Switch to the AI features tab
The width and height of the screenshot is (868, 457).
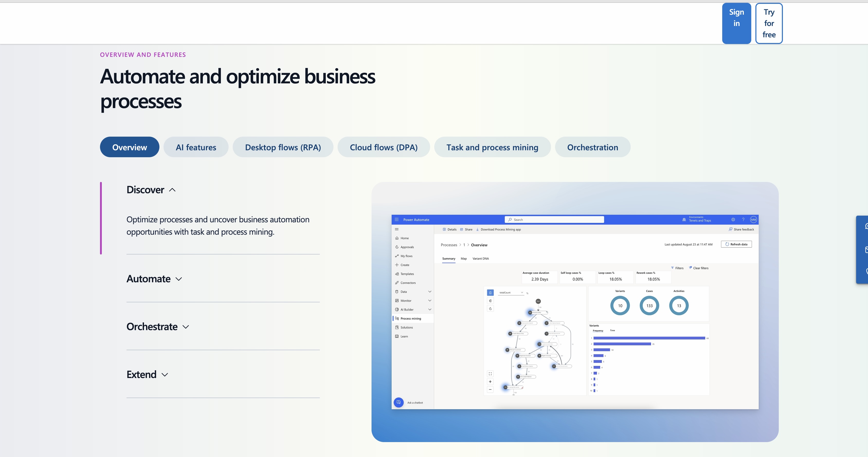click(196, 147)
